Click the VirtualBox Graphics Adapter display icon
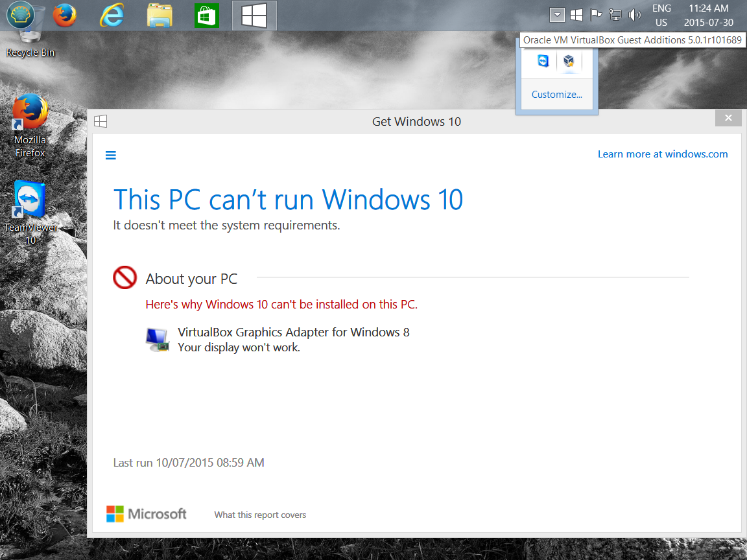 point(157,340)
